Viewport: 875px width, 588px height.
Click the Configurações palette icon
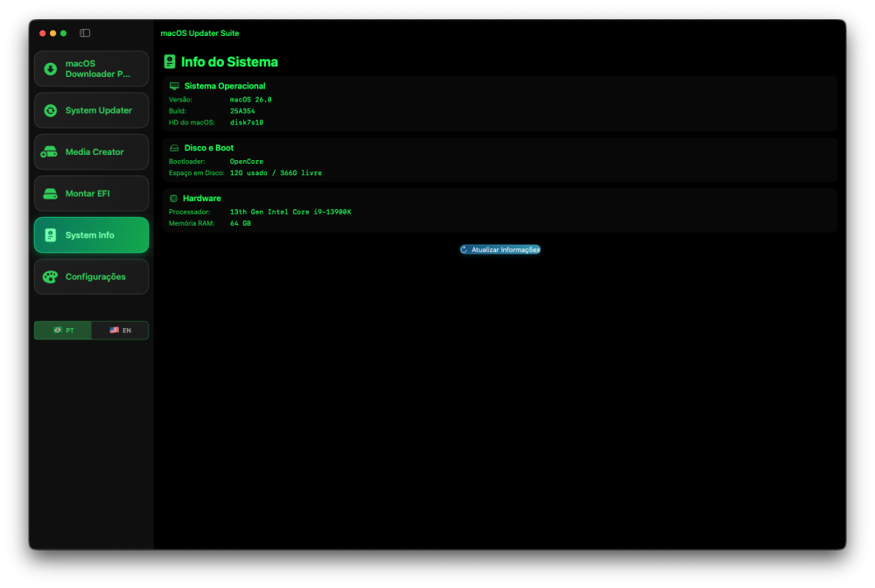pyautogui.click(x=50, y=276)
